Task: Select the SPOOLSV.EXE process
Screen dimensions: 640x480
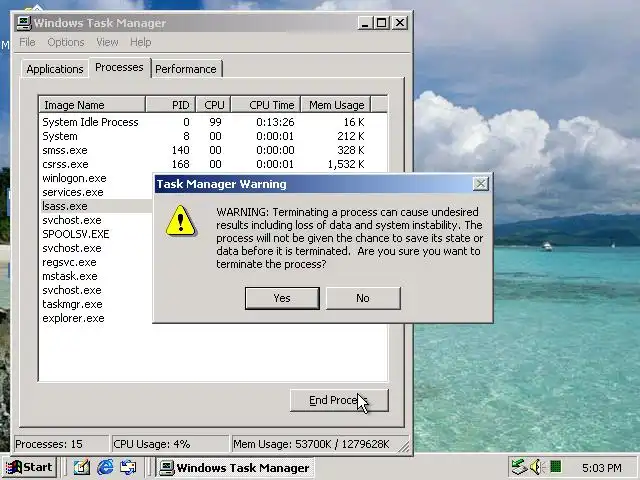Action: pyautogui.click(x=76, y=234)
